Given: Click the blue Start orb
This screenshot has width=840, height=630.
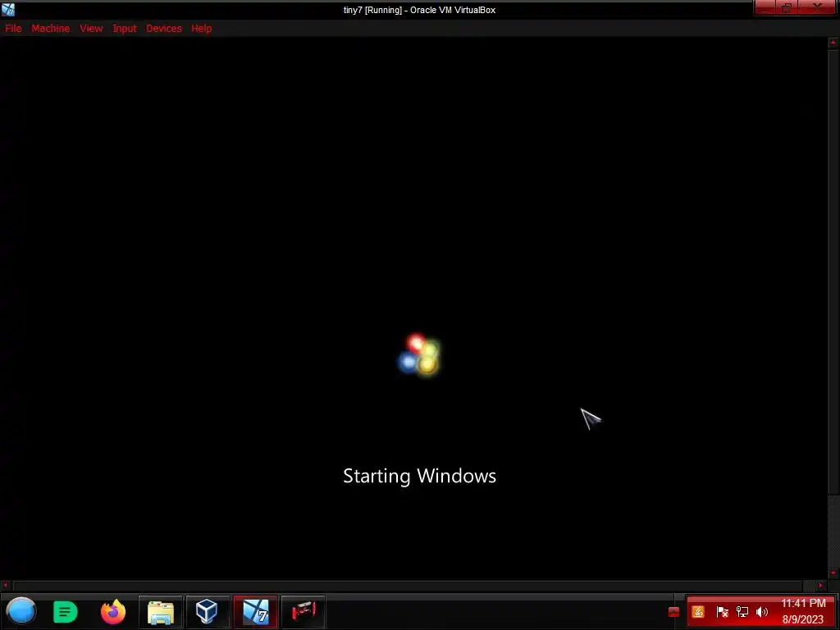Looking at the screenshot, I should click(x=21, y=611).
